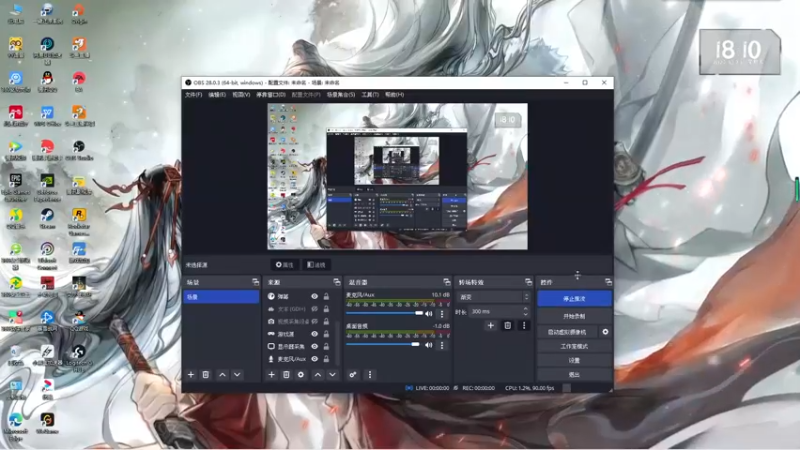Screen dimensions: 800x450
Task: Float the Sources (来源) dock panel
Action: (336, 282)
